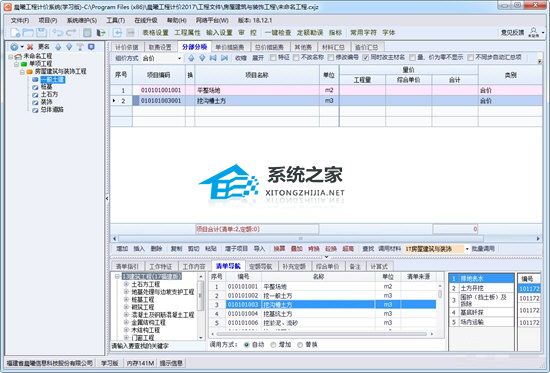Open the dropdown arrow beside user avatar
Image resolution: width=550 pixels, height=373 pixels.
coord(543,33)
